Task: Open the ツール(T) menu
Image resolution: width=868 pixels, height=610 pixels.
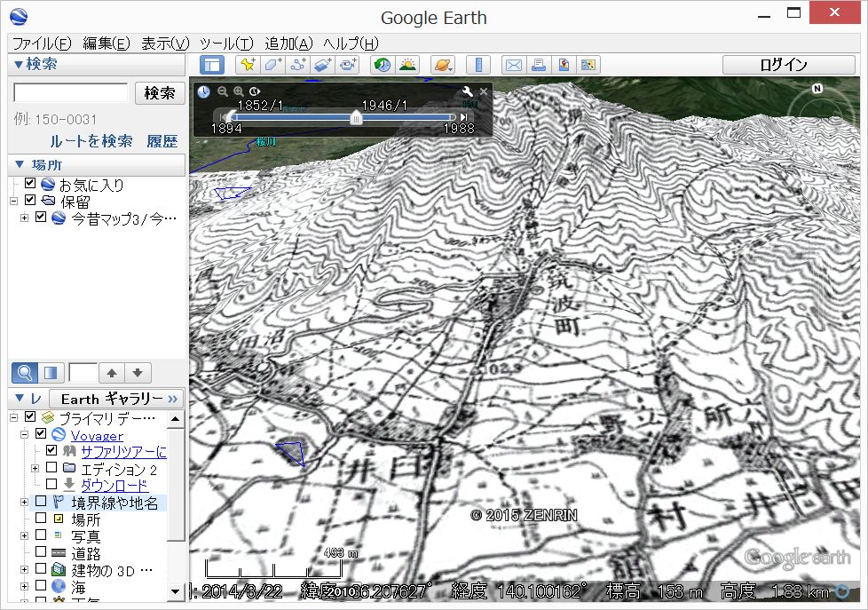Action: click(227, 44)
